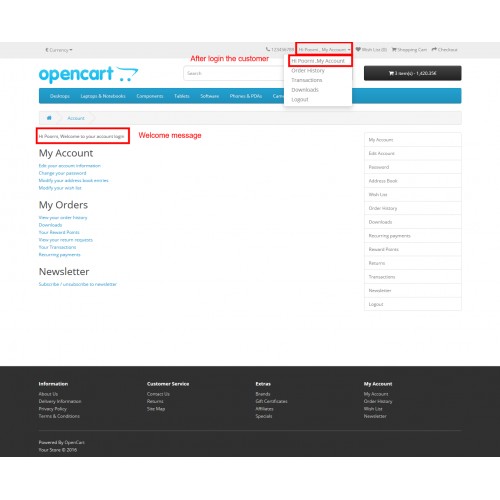
Task: Click the Wish List heart icon
Action: (x=358, y=49)
